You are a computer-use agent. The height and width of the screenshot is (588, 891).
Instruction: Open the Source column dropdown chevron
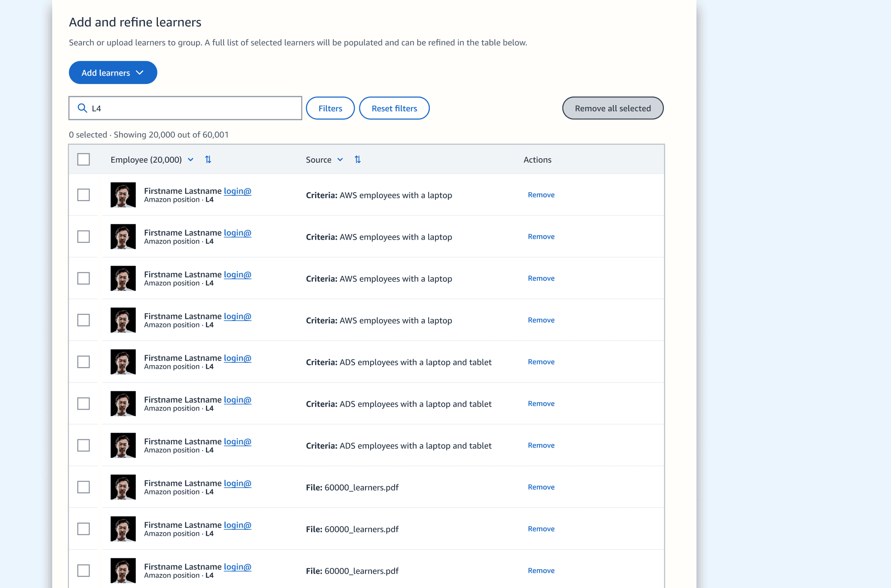tap(340, 160)
